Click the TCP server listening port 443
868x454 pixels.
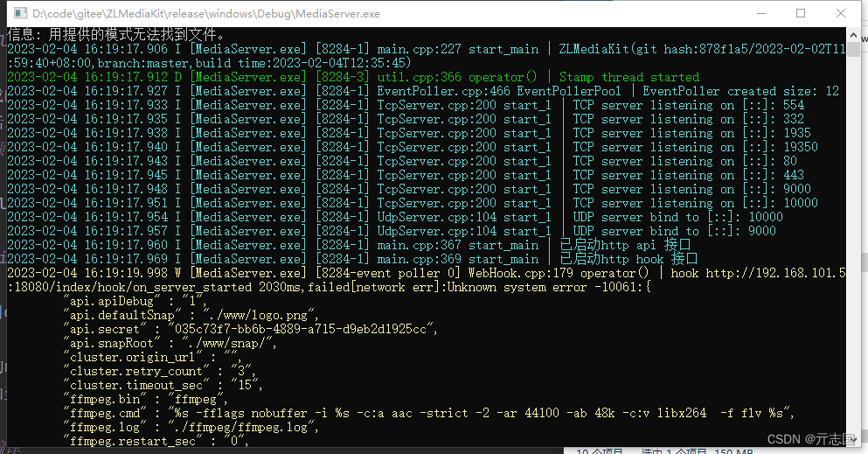pos(794,175)
